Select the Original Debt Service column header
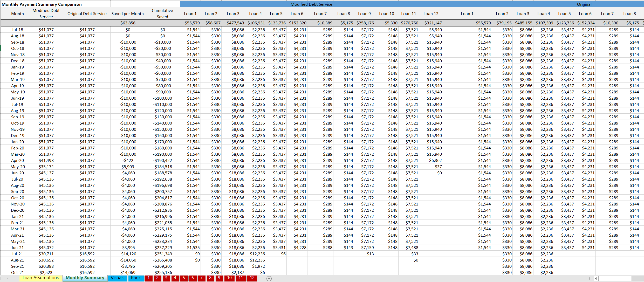 click(87, 13)
